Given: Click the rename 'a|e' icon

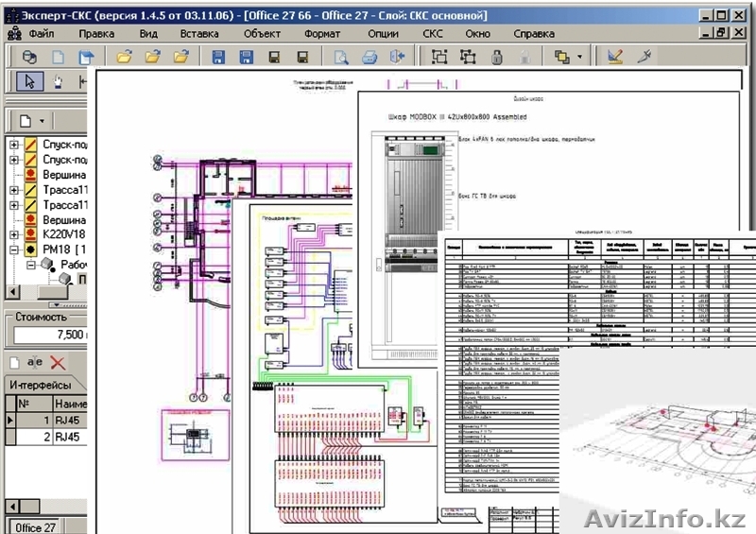Looking at the screenshot, I should click(35, 362).
